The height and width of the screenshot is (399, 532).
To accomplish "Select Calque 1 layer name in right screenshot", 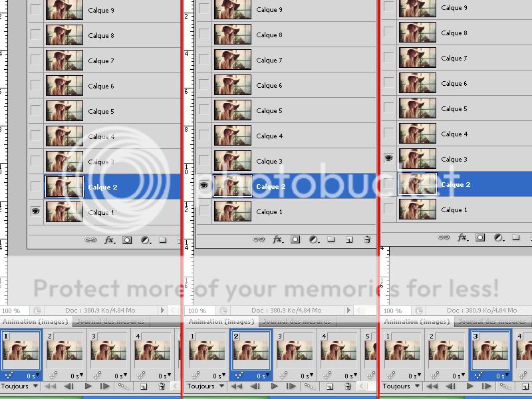I will pyautogui.click(x=454, y=210).
